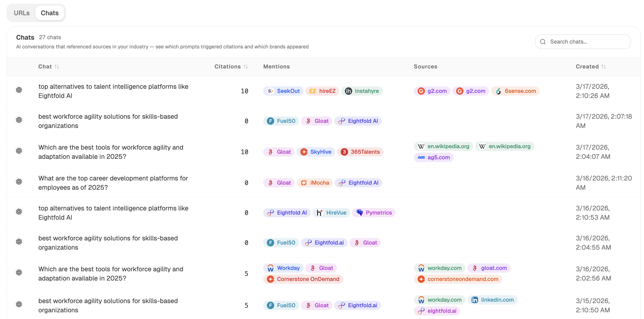Viewport: 644px width, 319px height.
Task: Click the Search chats input field
Action: pos(583,42)
